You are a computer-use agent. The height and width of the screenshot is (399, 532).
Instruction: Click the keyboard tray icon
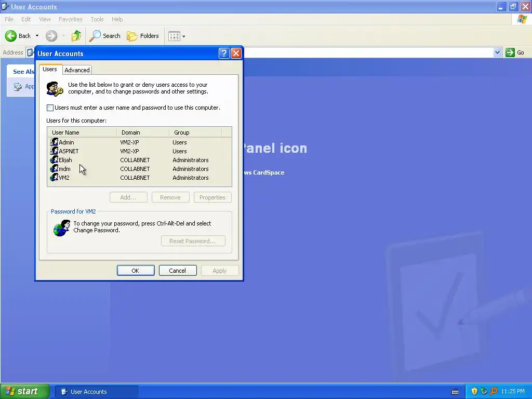coord(455,392)
